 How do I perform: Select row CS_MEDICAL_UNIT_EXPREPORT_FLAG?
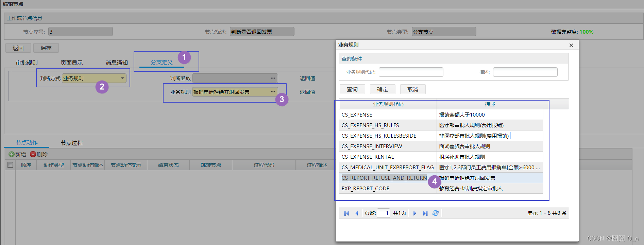[x=441, y=167]
